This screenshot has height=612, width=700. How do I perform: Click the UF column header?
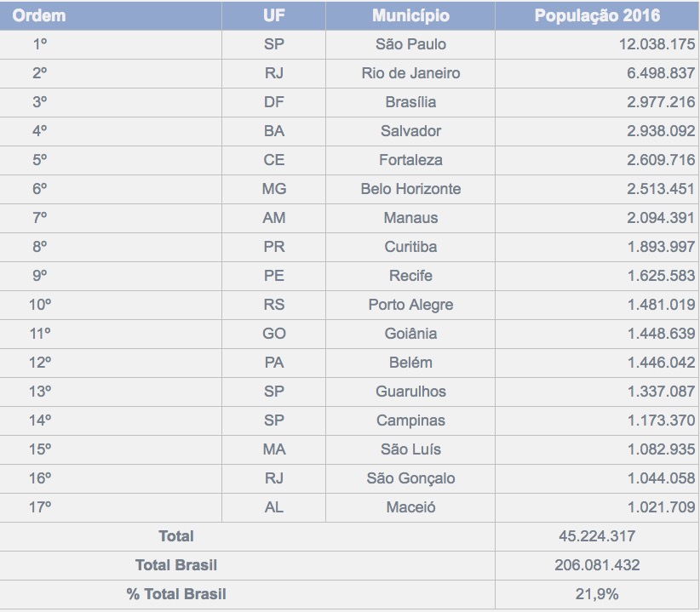point(273,16)
